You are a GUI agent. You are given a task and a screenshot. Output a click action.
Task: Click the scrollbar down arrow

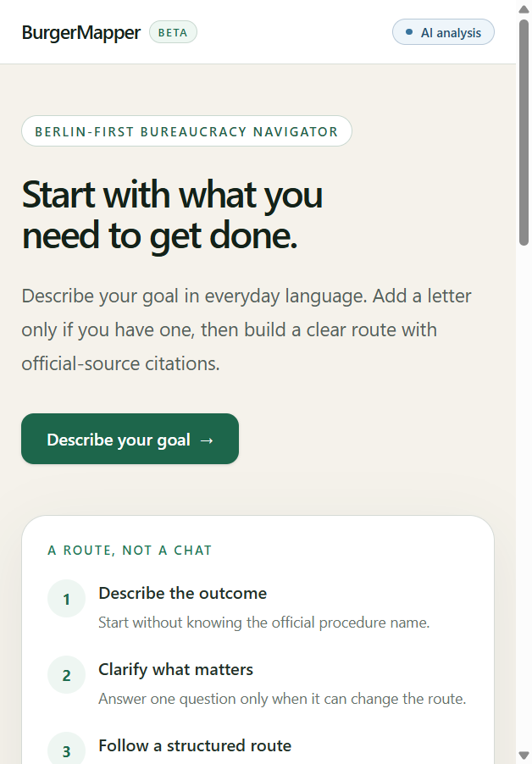[x=524, y=756]
